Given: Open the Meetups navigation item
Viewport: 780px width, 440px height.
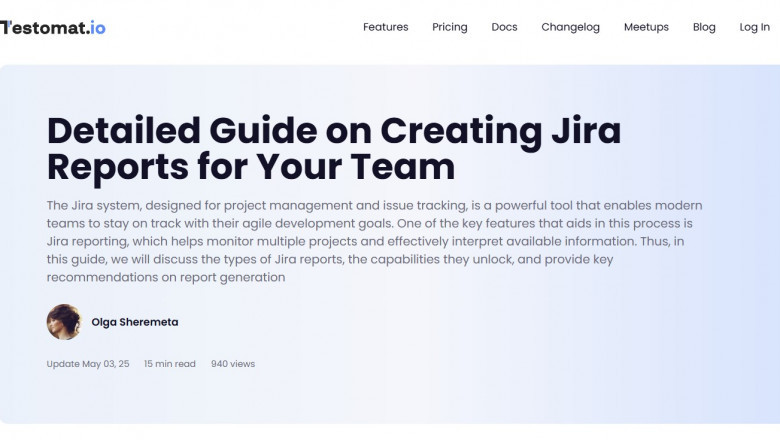Looking at the screenshot, I should click(x=646, y=27).
